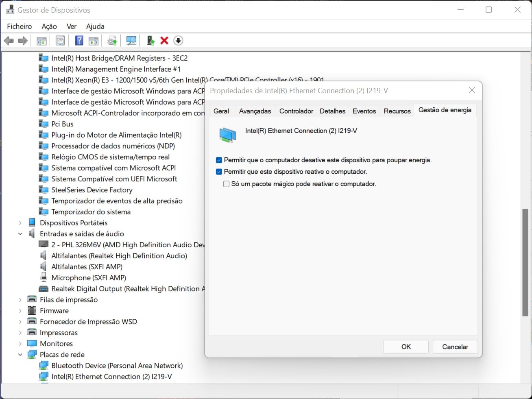This screenshot has width=532, height=399.
Task: Click the Pci Bus device icon
Action: [44, 124]
